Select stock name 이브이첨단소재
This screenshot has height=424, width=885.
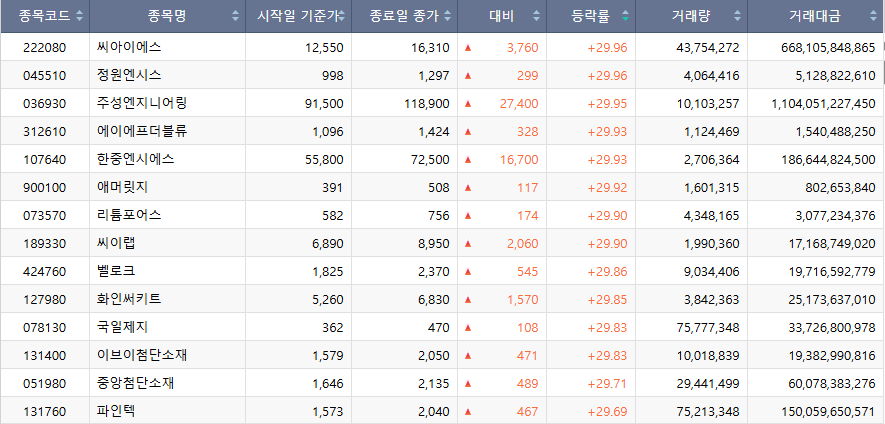tap(142, 355)
